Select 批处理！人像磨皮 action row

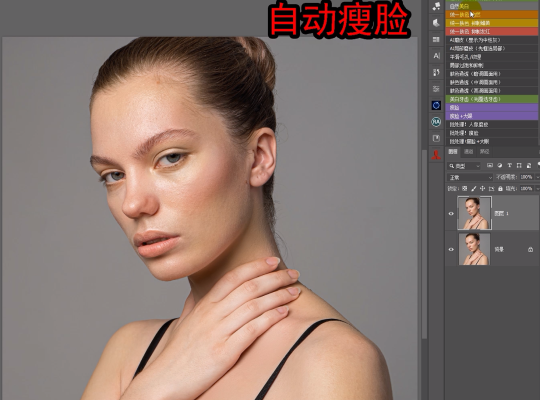coord(491,124)
